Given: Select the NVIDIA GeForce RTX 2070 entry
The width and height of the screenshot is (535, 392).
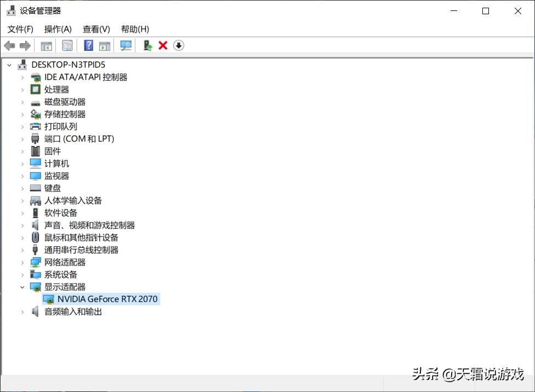Looking at the screenshot, I should tap(107, 299).
